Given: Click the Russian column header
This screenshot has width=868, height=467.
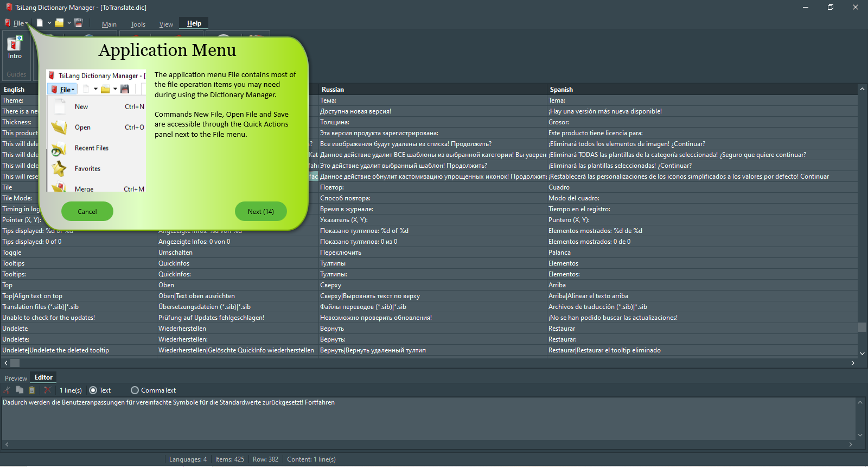Looking at the screenshot, I should point(433,90).
